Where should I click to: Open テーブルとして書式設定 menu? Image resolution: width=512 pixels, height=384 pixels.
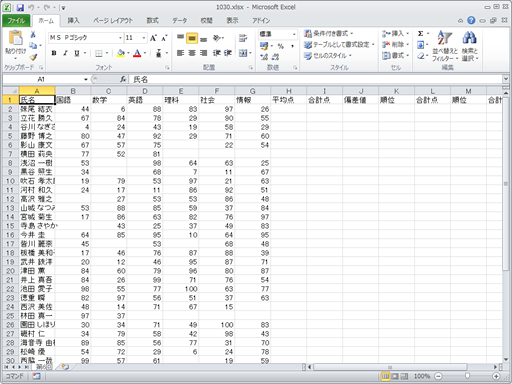pos(339,45)
